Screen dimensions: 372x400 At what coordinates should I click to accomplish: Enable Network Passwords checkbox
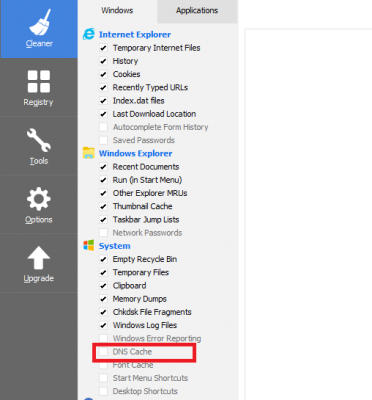tap(103, 233)
